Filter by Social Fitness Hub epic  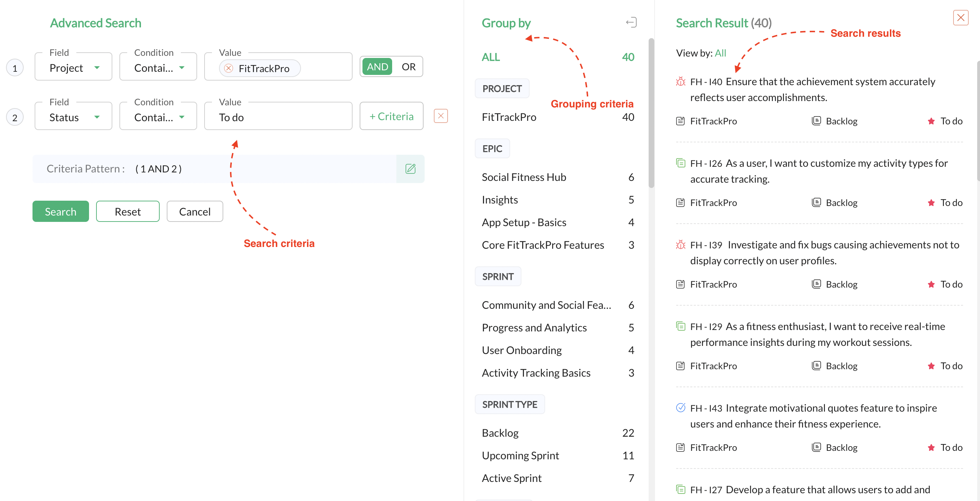558,177
